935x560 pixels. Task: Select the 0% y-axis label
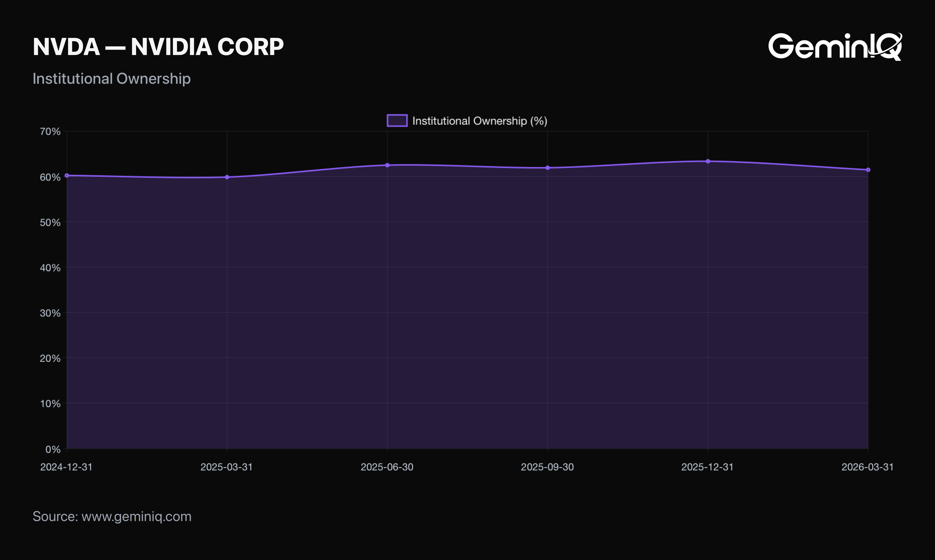pos(53,449)
